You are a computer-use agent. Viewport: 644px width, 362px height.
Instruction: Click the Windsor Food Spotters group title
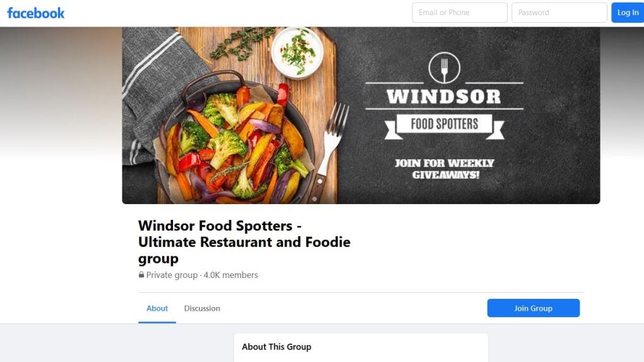pos(244,242)
